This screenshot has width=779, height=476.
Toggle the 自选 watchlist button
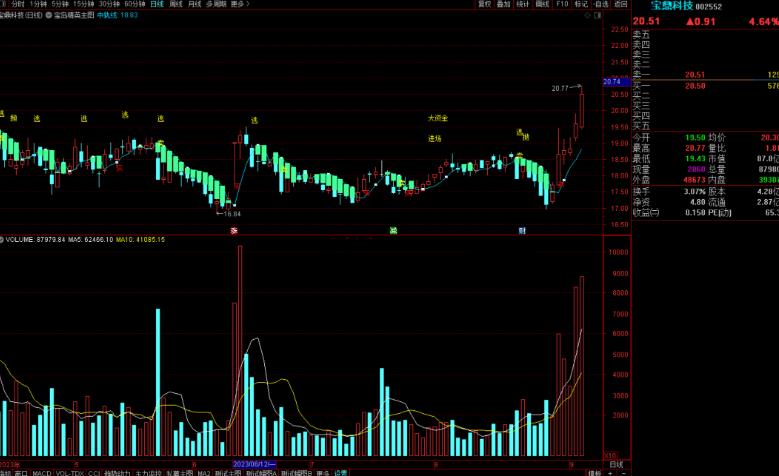click(x=601, y=4)
